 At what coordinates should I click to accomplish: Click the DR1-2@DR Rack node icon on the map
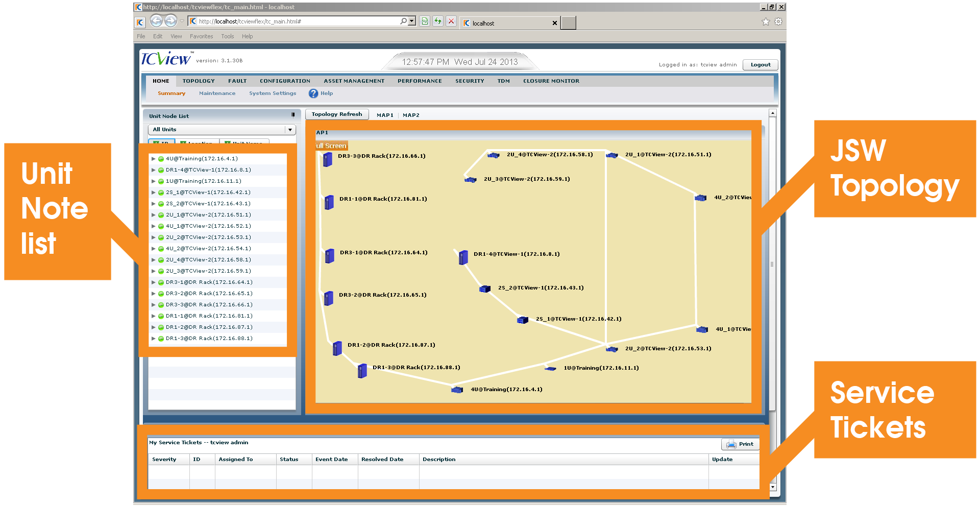click(x=337, y=348)
